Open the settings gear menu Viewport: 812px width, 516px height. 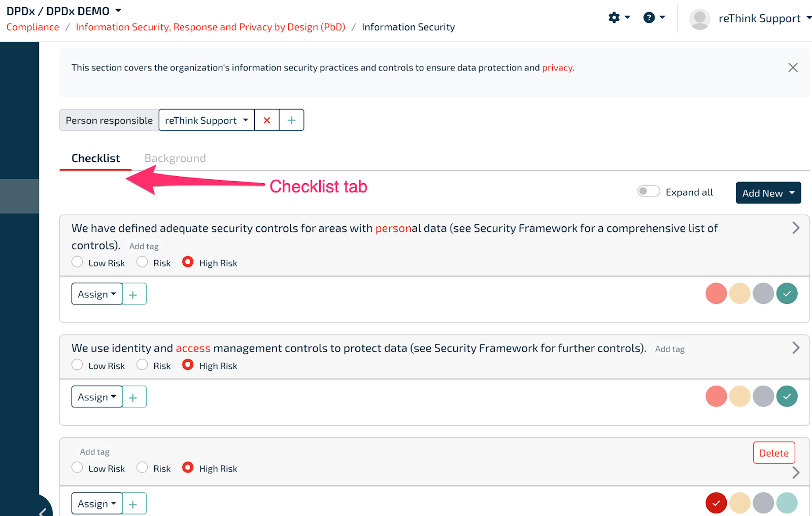click(x=615, y=17)
